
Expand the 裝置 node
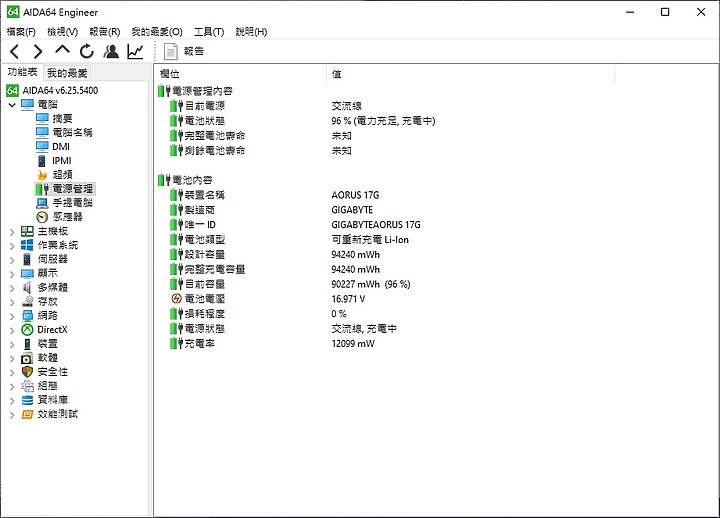pyautogui.click(x=12, y=344)
